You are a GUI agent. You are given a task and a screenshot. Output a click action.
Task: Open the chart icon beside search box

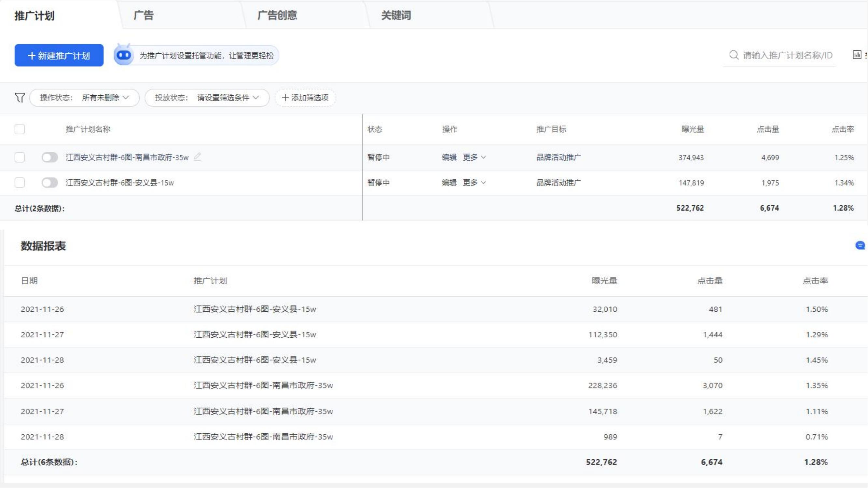point(857,55)
